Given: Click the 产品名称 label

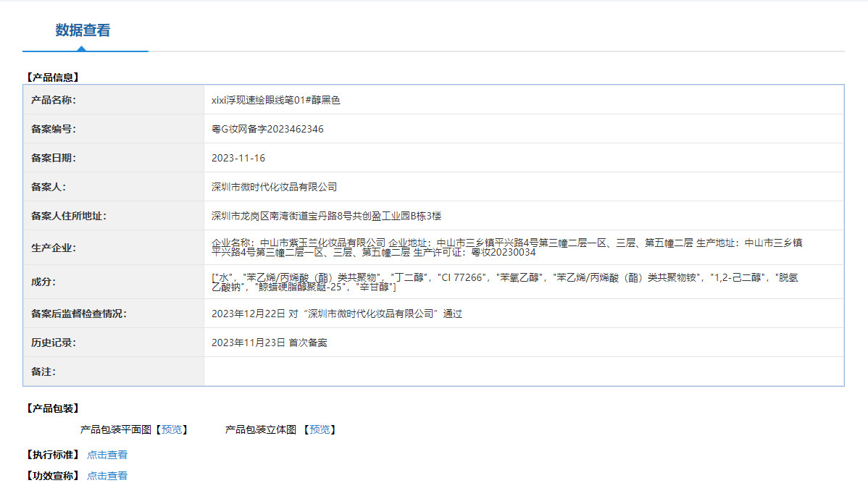Looking at the screenshot, I should point(53,100).
